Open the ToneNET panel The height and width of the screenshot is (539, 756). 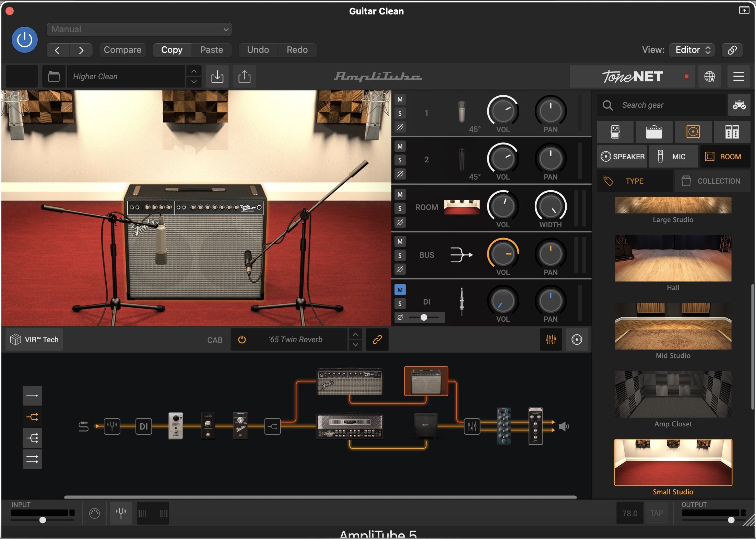click(x=632, y=76)
